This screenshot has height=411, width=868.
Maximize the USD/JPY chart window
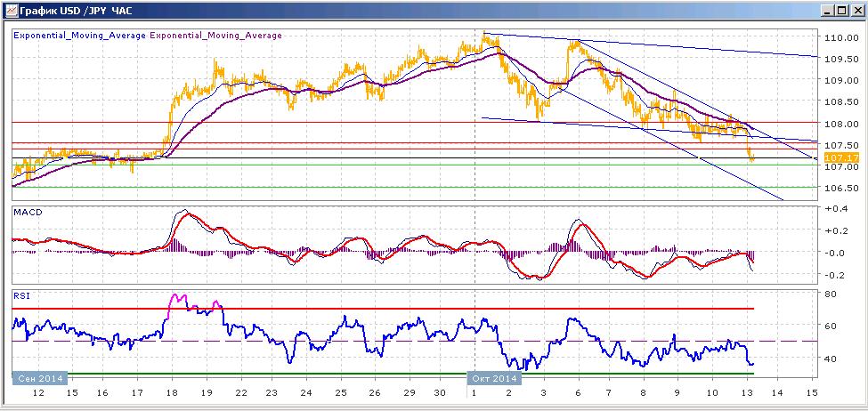point(841,11)
